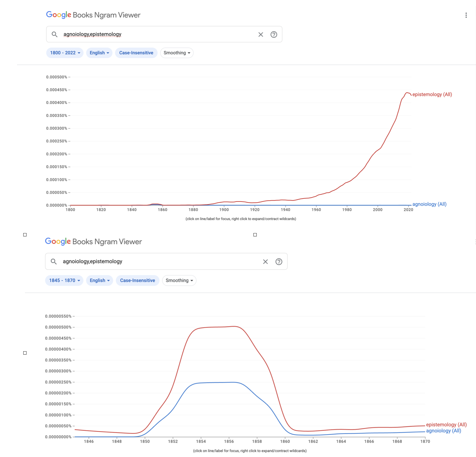
Task: Clear the bottom search box with X
Action: [x=265, y=262]
